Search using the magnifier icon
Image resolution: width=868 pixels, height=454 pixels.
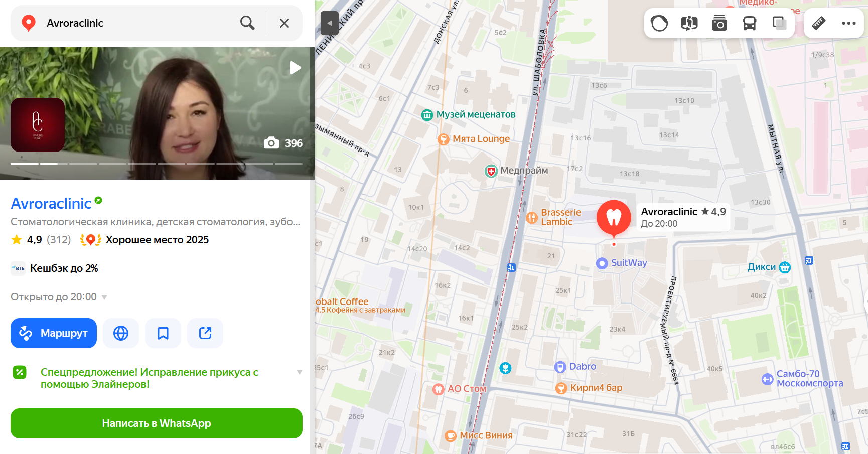[x=247, y=23]
